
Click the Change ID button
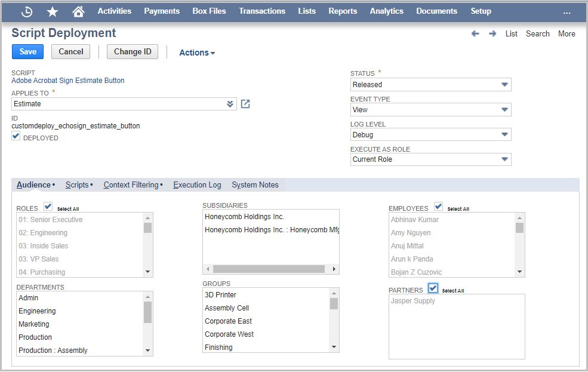[133, 52]
